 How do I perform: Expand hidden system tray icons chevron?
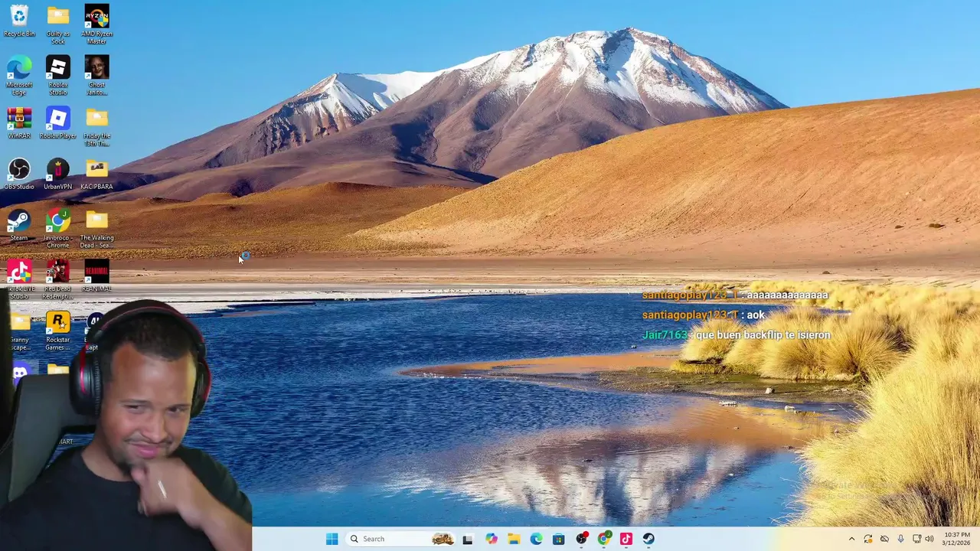(851, 539)
